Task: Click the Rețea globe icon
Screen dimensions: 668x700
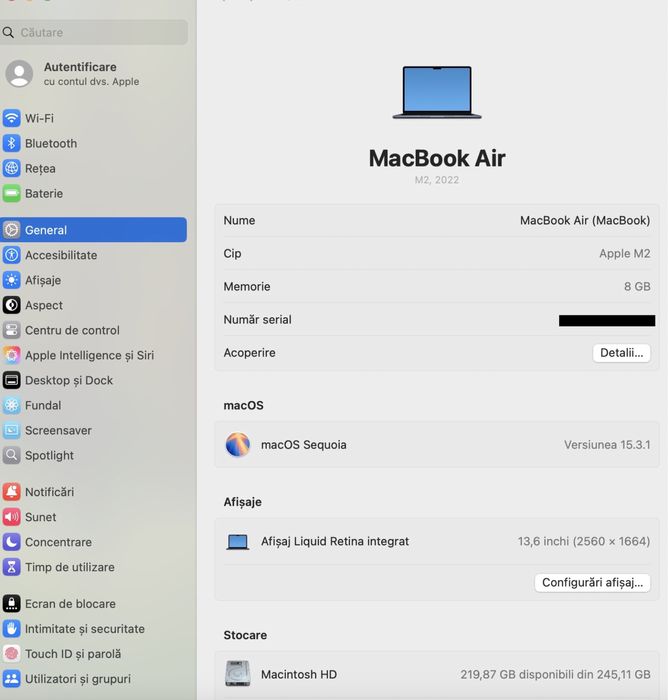Action: (11, 168)
